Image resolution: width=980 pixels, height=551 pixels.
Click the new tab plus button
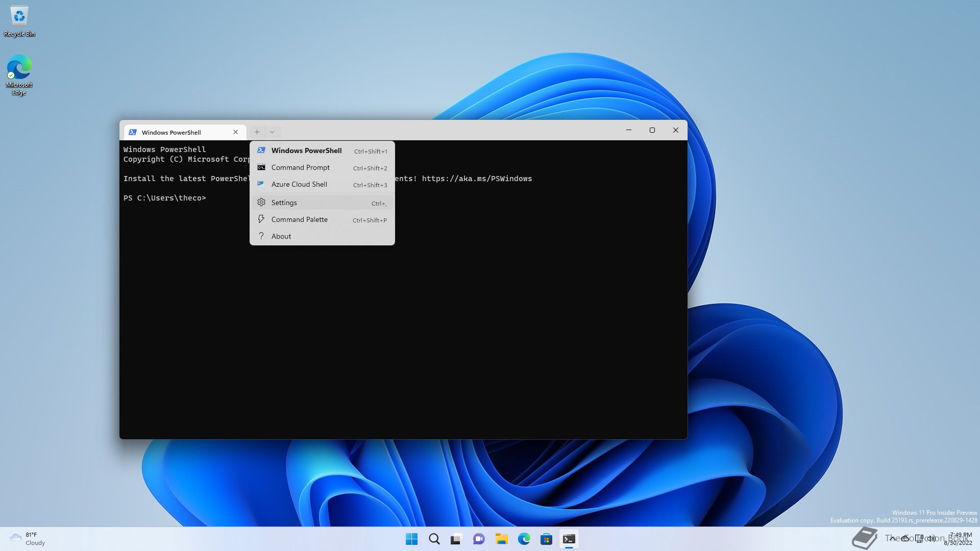pyautogui.click(x=257, y=132)
